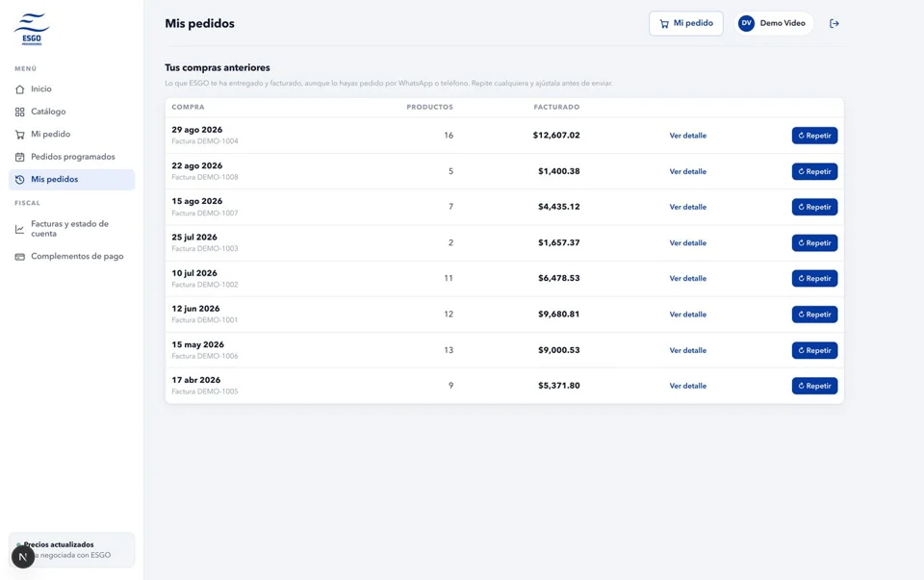Repeat the 15 may 2026 purchase

click(814, 350)
